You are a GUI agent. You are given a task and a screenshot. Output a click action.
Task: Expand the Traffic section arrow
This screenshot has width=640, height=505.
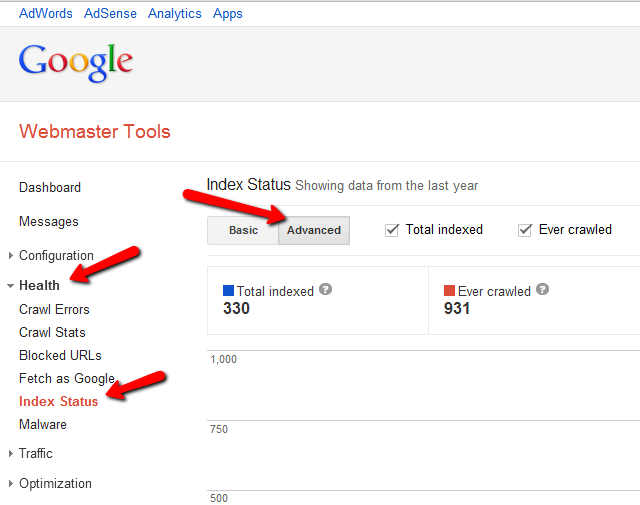pyautogui.click(x=11, y=454)
